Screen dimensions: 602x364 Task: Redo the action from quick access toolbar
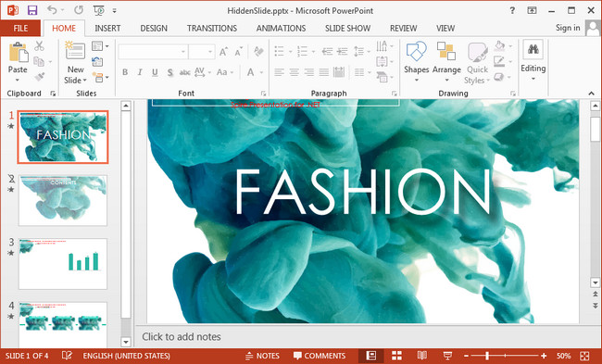[x=79, y=10]
